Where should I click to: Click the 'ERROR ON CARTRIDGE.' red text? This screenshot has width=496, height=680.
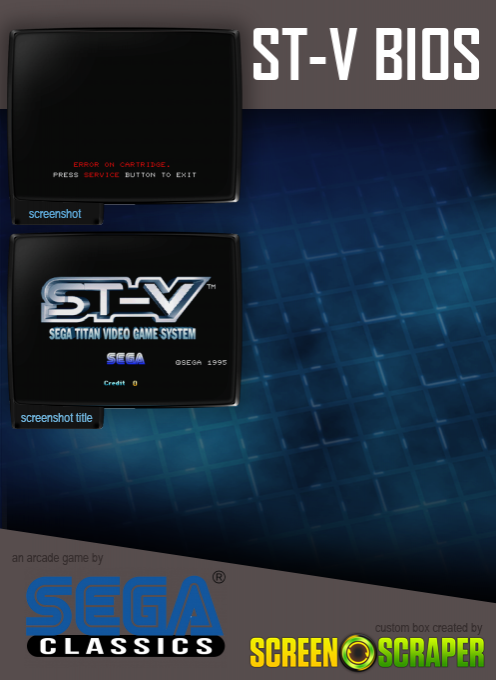click(122, 164)
